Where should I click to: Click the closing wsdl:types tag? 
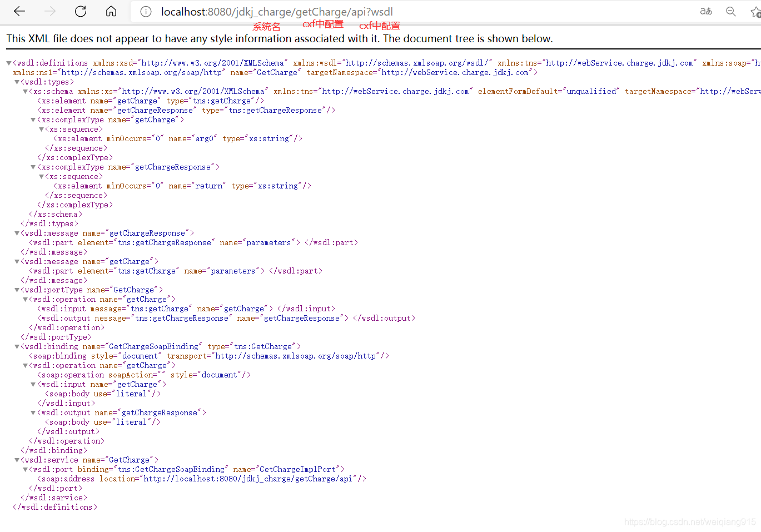(x=49, y=223)
